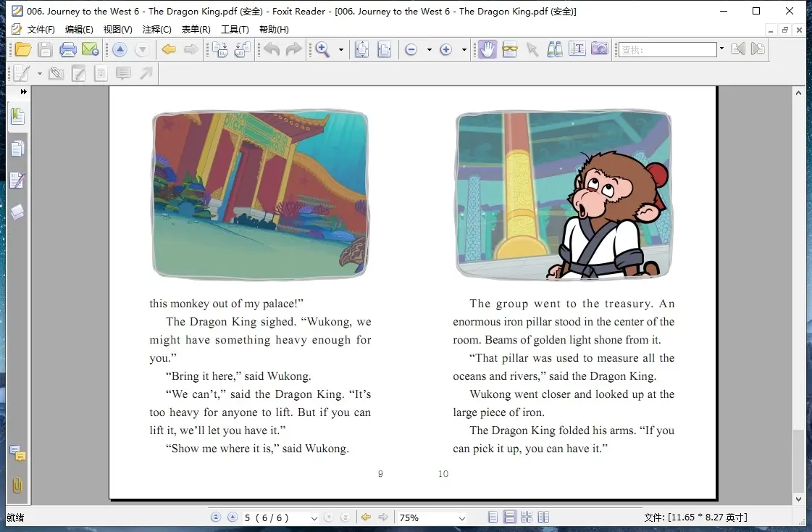
Task: Open the Bookmarks panel in sidebar
Action: pyautogui.click(x=17, y=117)
